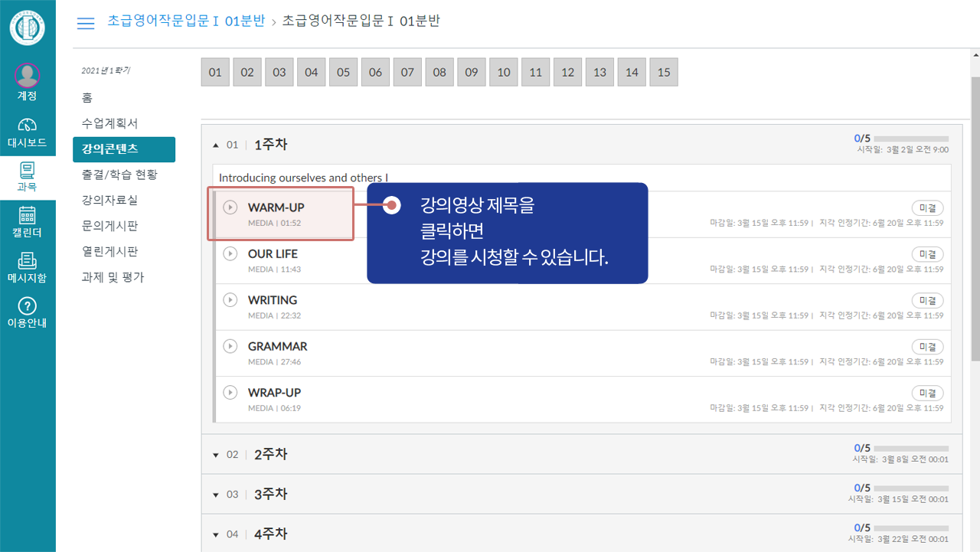Open breadcrumb link 초급영어작문입문 I 01분반

(x=186, y=23)
